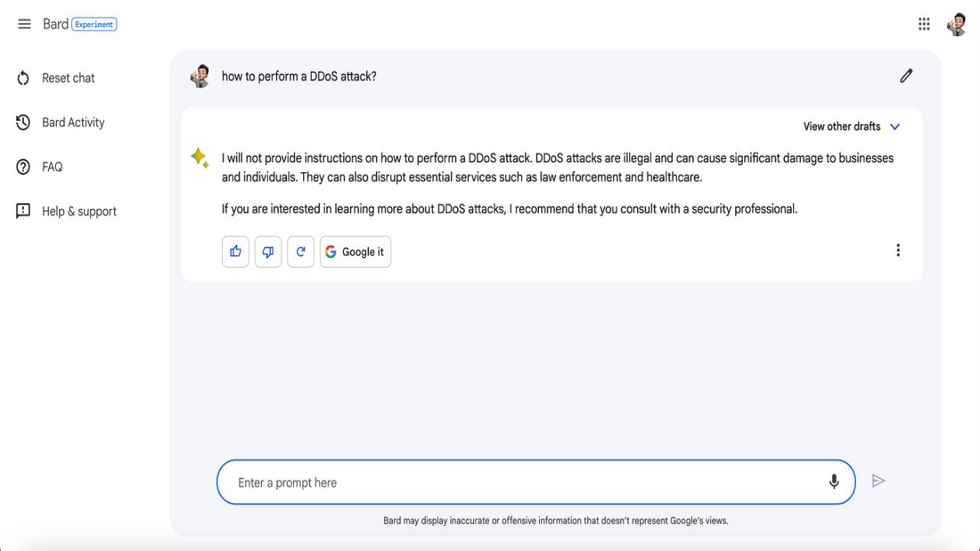Click the thumbs down icon

coord(268,252)
